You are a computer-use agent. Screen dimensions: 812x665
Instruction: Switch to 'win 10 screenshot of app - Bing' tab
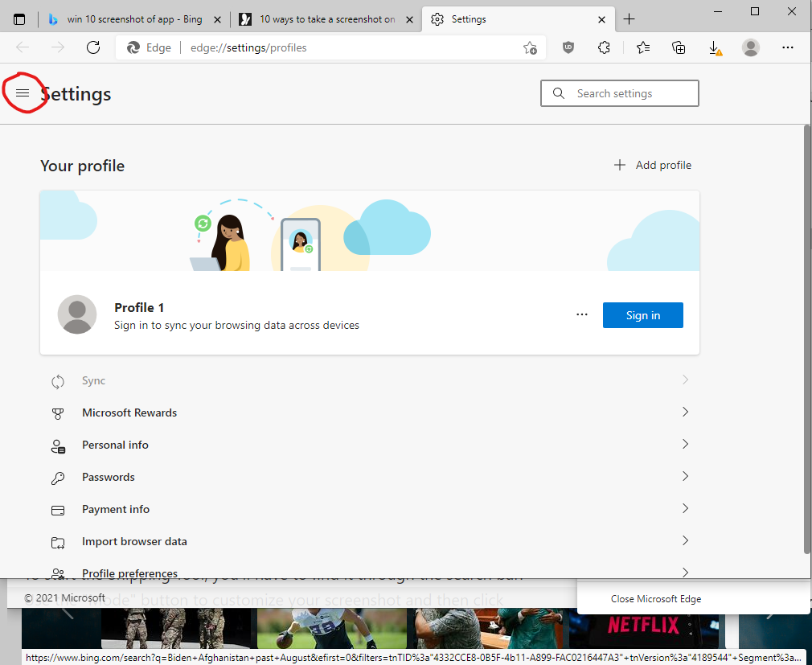(134, 19)
